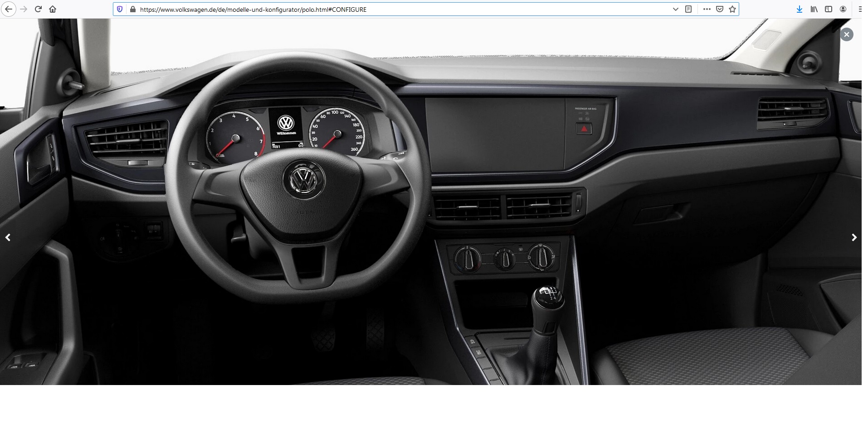Open the downloads panel

[x=799, y=9]
